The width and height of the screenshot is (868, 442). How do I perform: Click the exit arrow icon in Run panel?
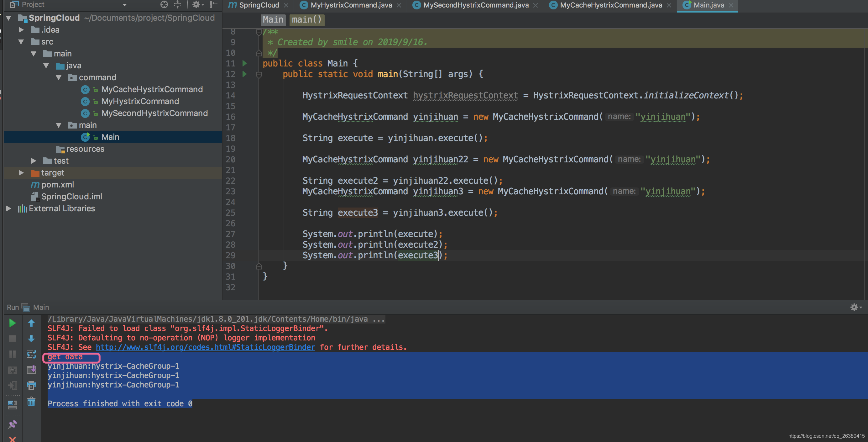click(12, 385)
